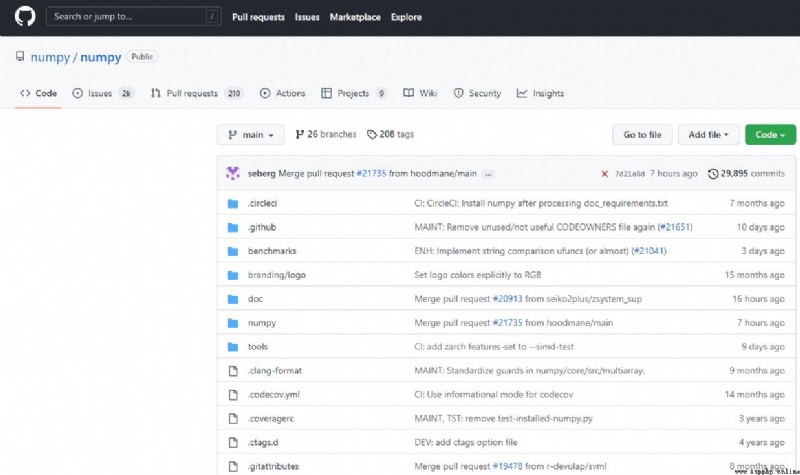Open commit hash 7d21a8d
Image resolution: width=800 pixels, height=475 pixels.
click(630, 174)
